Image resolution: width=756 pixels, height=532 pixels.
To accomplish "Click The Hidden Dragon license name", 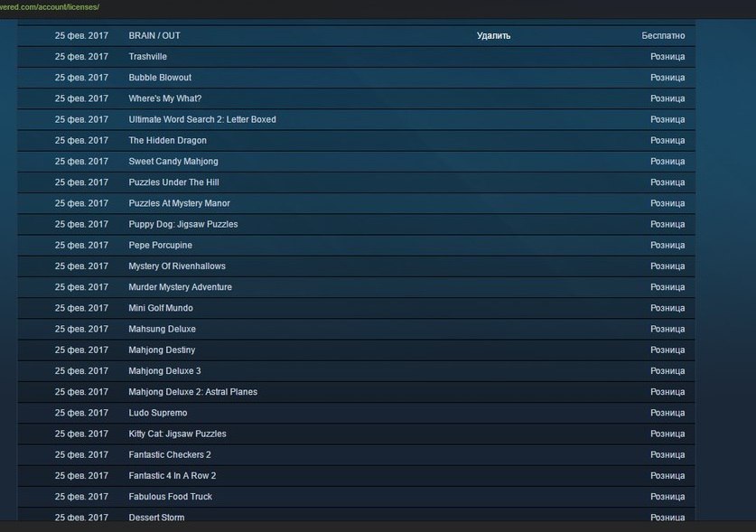I will coord(167,140).
